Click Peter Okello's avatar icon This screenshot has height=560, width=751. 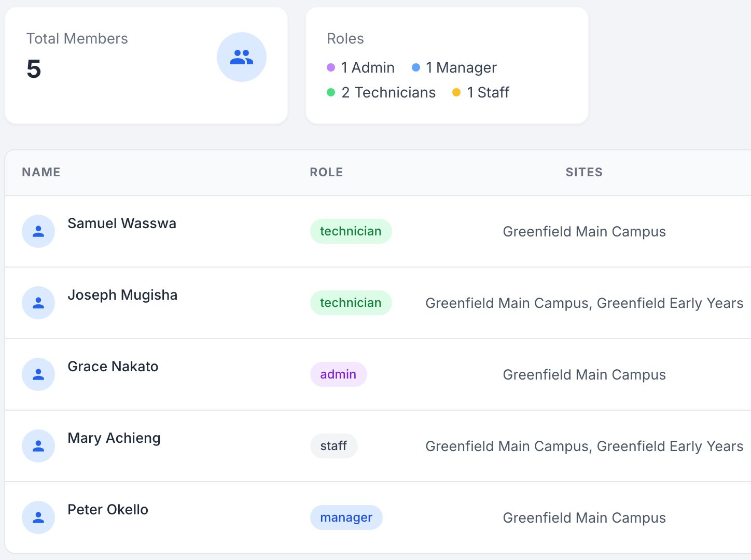38,517
